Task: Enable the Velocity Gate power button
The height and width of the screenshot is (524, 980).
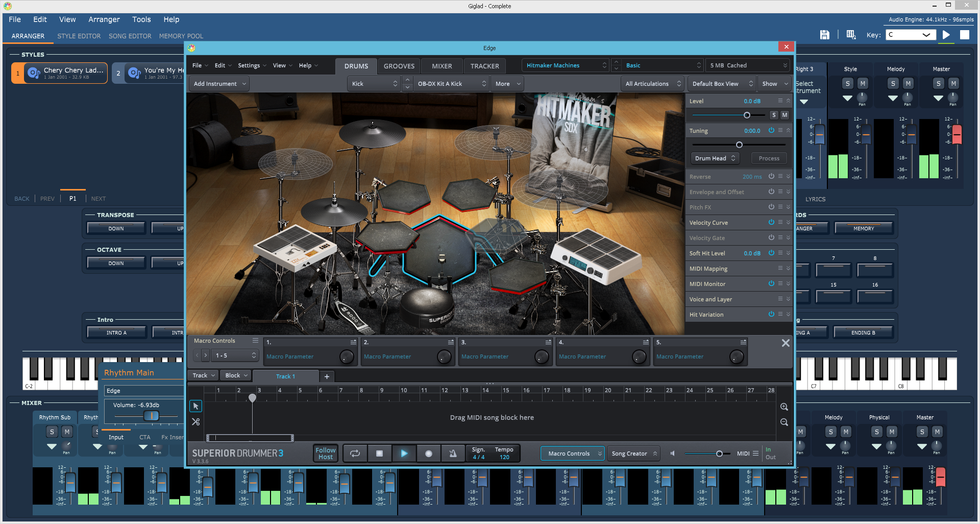Action: (771, 237)
